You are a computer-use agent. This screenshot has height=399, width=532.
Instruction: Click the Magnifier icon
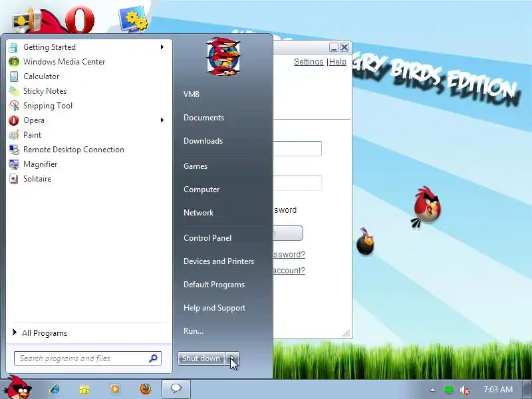coord(13,164)
